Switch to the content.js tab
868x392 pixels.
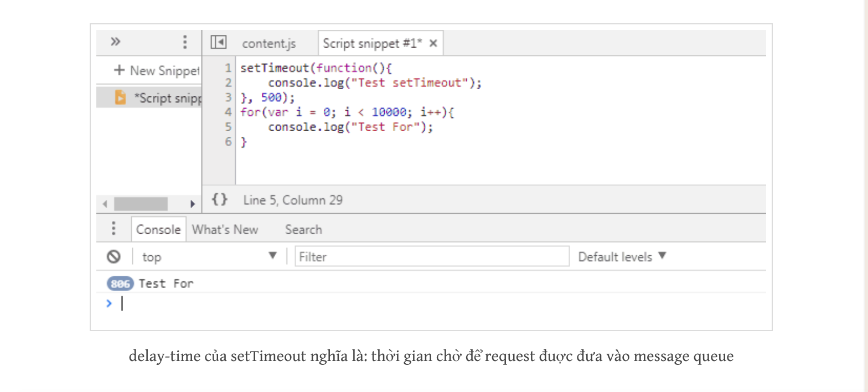point(269,43)
